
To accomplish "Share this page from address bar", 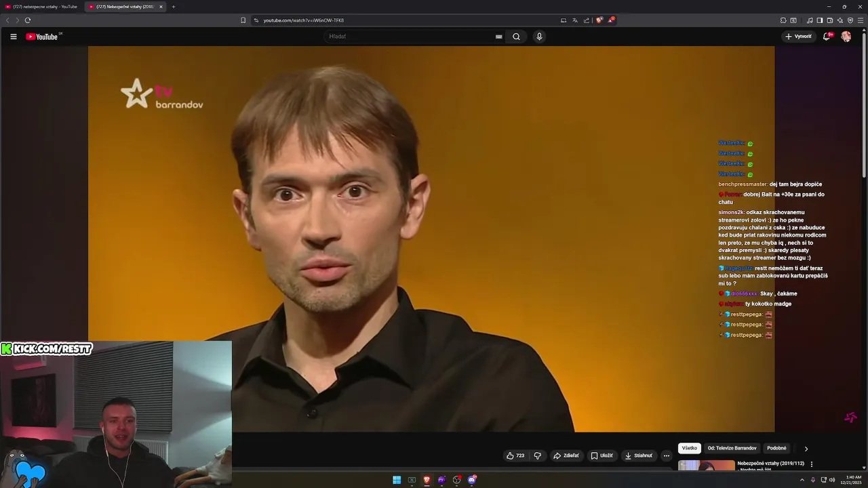I will [x=587, y=20].
